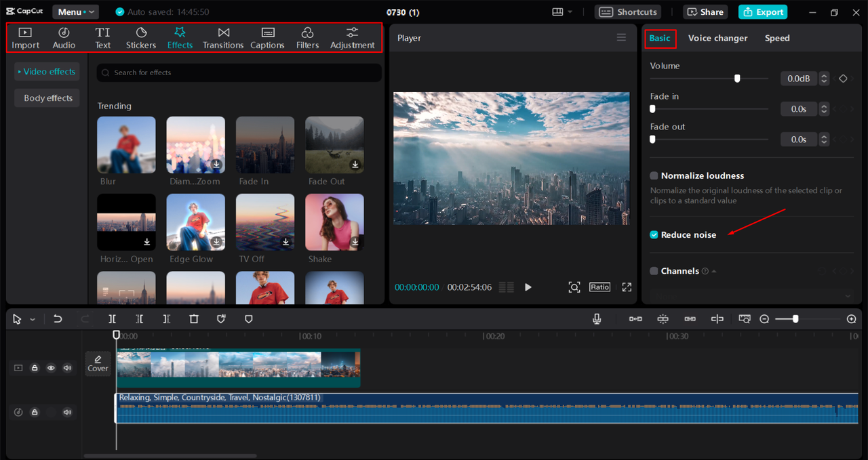Open the layout dropdown in title bar
868x460 pixels.
point(562,12)
